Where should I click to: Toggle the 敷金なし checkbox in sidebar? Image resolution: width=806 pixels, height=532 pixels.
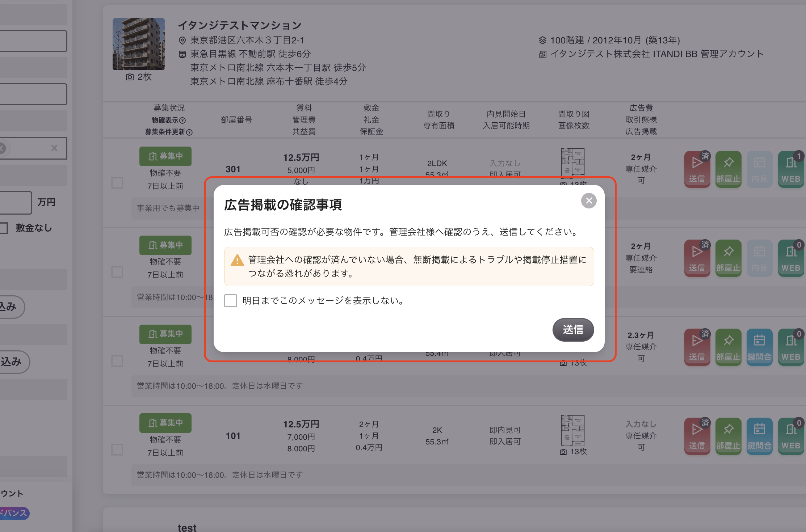[3, 228]
